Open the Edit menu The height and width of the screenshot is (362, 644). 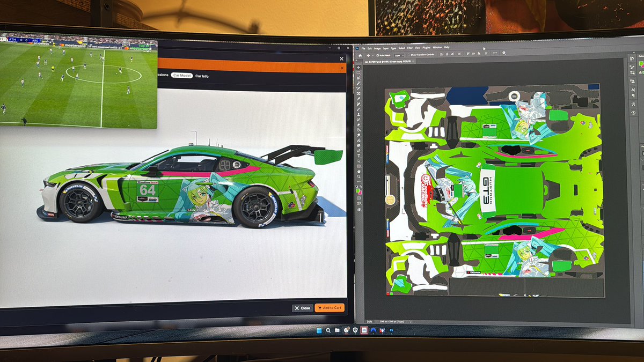pyautogui.click(x=370, y=48)
